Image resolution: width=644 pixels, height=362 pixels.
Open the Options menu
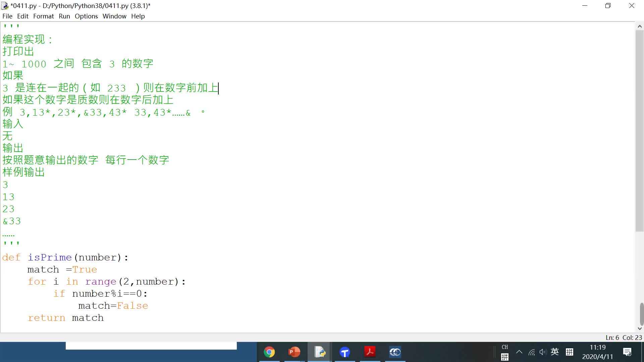(x=86, y=16)
